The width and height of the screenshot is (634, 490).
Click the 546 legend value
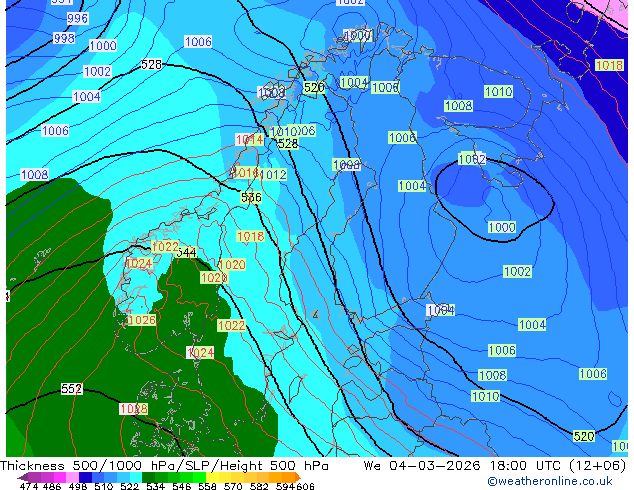(182, 486)
